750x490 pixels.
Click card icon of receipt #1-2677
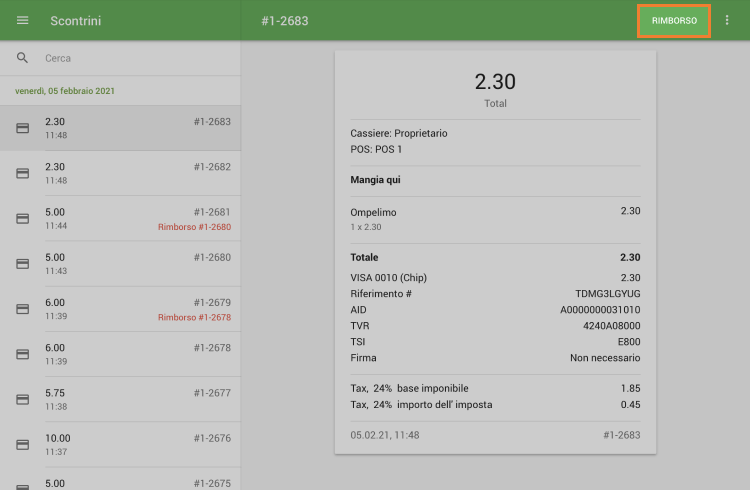(22, 399)
